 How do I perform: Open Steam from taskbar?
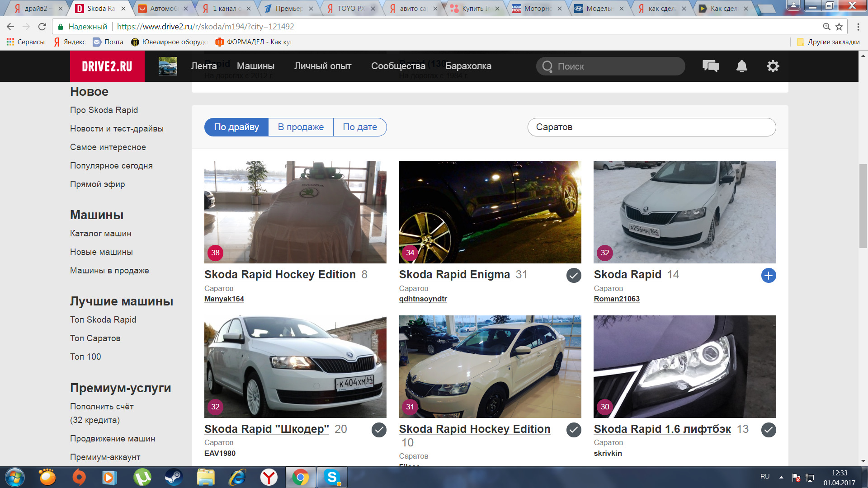(173, 477)
